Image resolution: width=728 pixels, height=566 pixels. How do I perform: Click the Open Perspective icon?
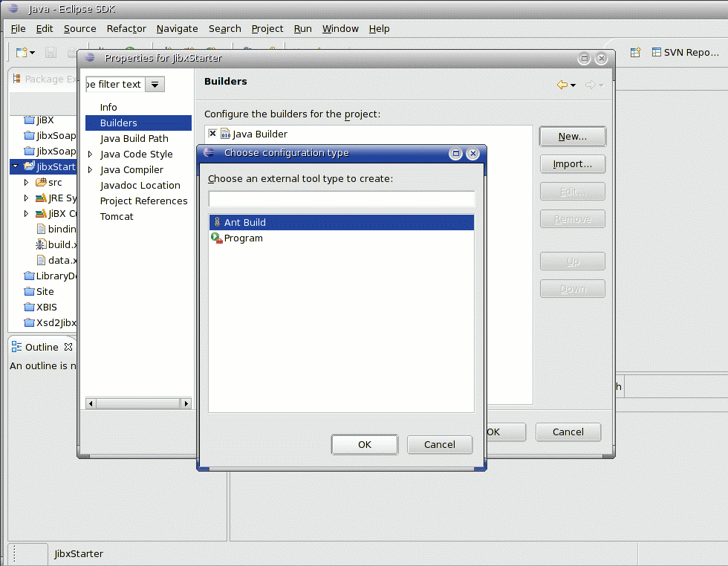click(x=635, y=53)
